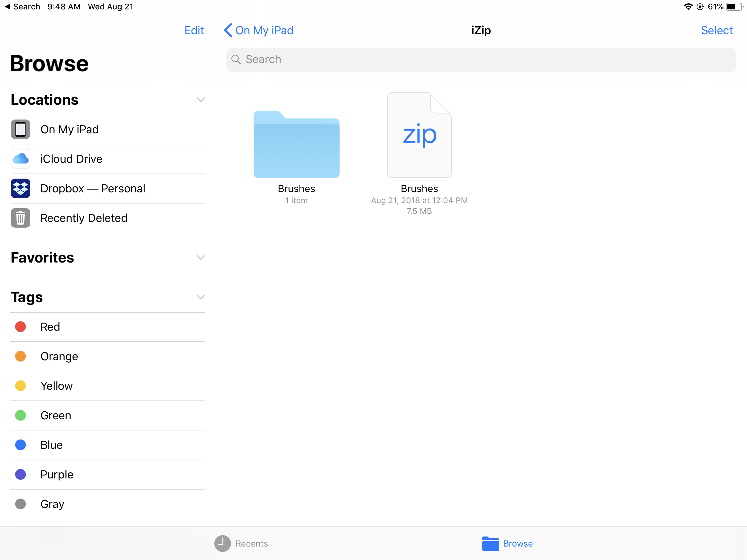Open On My iPad location row

[x=108, y=129]
